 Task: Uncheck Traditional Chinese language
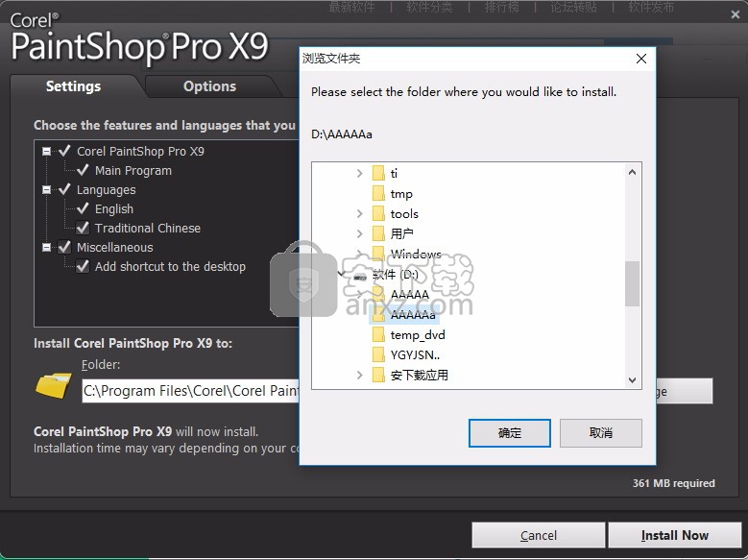point(83,228)
